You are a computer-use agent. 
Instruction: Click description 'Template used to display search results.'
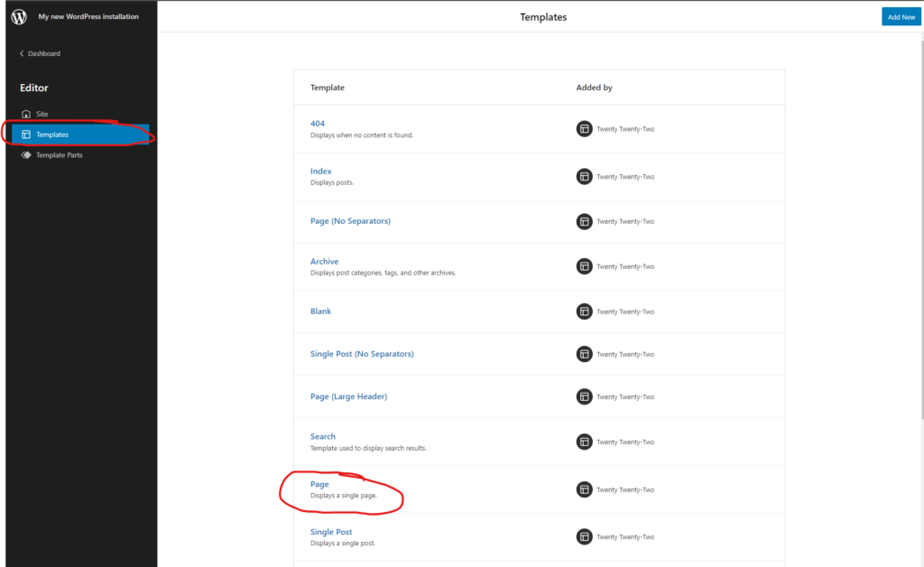coord(368,448)
